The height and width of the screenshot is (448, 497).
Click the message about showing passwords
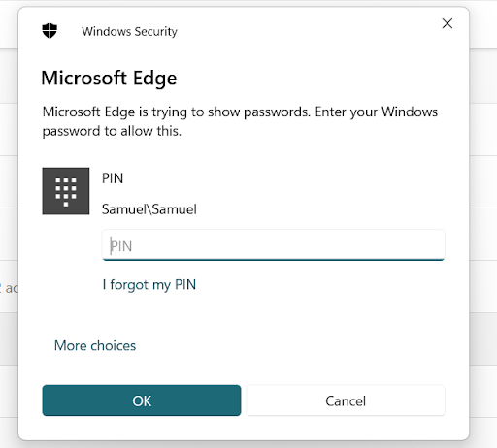pyautogui.click(x=240, y=121)
